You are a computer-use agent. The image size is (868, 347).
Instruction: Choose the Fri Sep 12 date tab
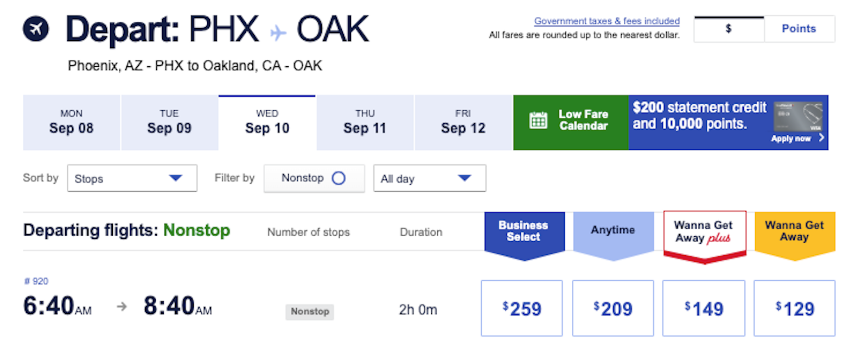[x=463, y=123]
